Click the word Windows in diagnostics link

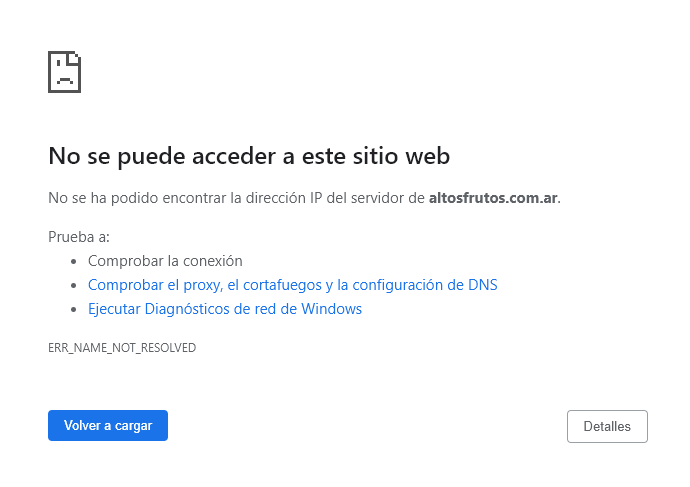(x=331, y=309)
